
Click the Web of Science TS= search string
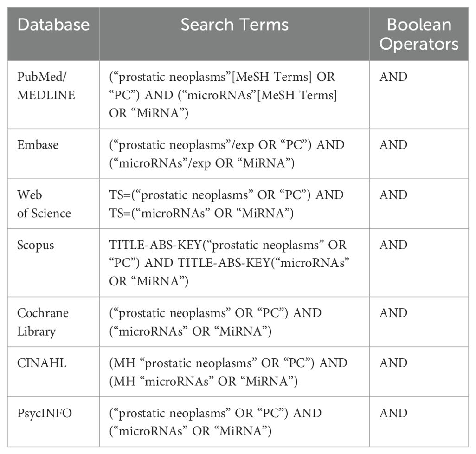(226, 204)
